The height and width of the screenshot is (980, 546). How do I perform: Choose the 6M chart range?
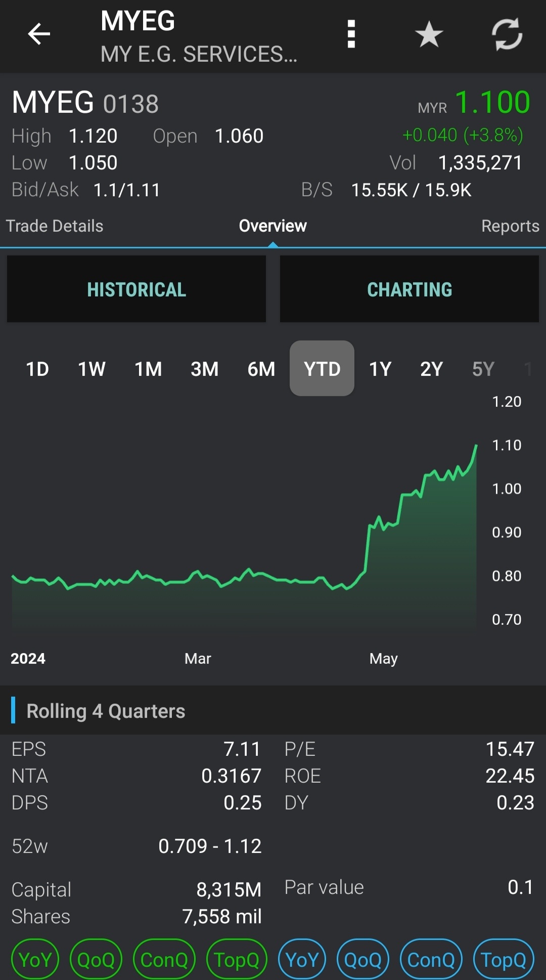pyautogui.click(x=261, y=369)
